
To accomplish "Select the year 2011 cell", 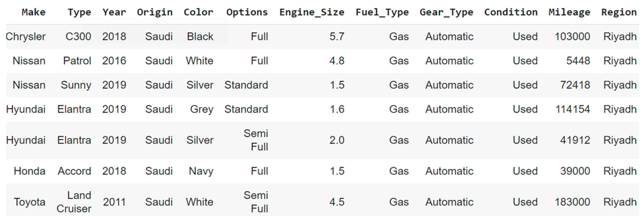I will tap(114, 202).
